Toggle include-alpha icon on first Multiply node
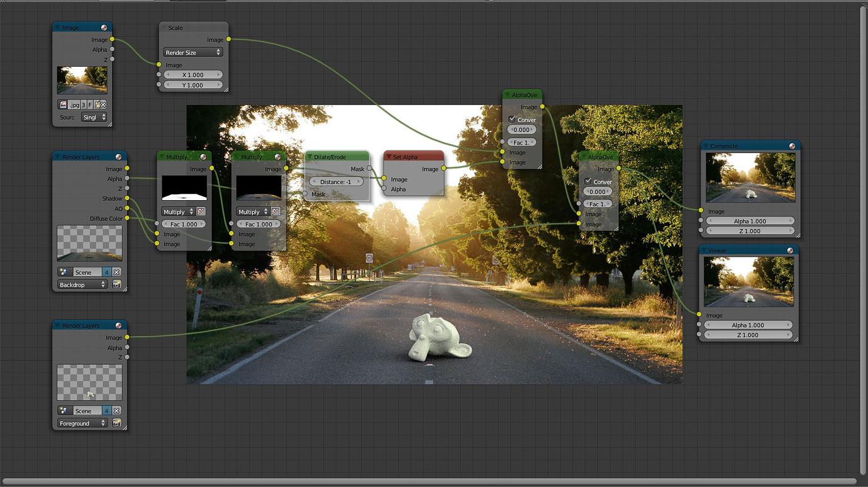The width and height of the screenshot is (868, 487). pyautogui.click(x=201, y=212)
